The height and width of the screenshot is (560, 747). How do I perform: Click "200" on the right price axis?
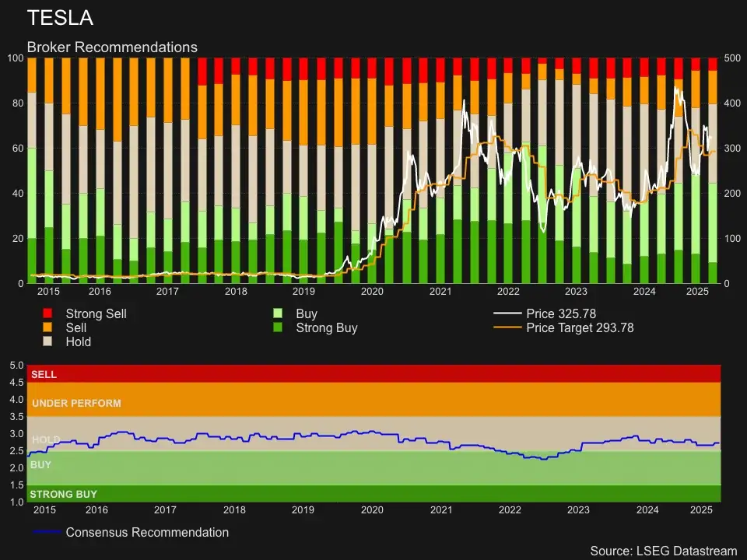(x=732, y=194)
